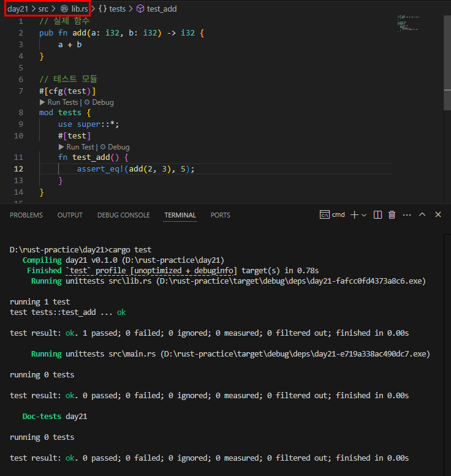Click the Rust file icon beside lib.rs
The image size is (451, 476).
pos(64,9)
